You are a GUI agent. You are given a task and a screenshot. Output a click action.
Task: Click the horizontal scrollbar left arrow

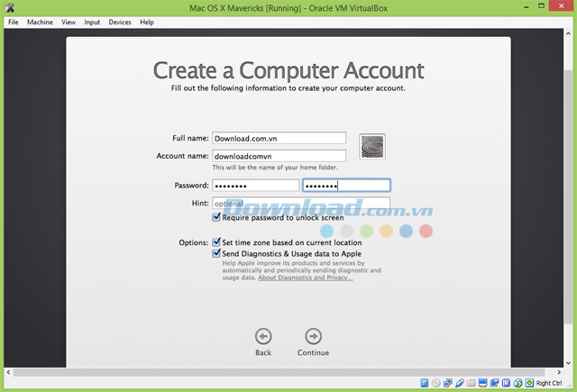tap(8, 372)
